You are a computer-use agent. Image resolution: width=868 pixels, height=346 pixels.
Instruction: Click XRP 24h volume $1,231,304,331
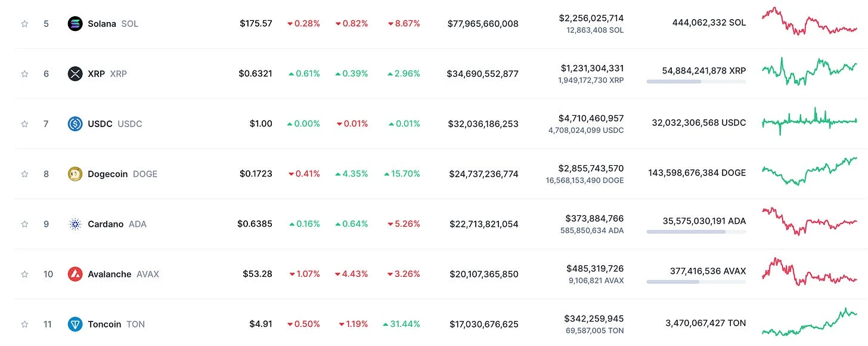point(592,69)
